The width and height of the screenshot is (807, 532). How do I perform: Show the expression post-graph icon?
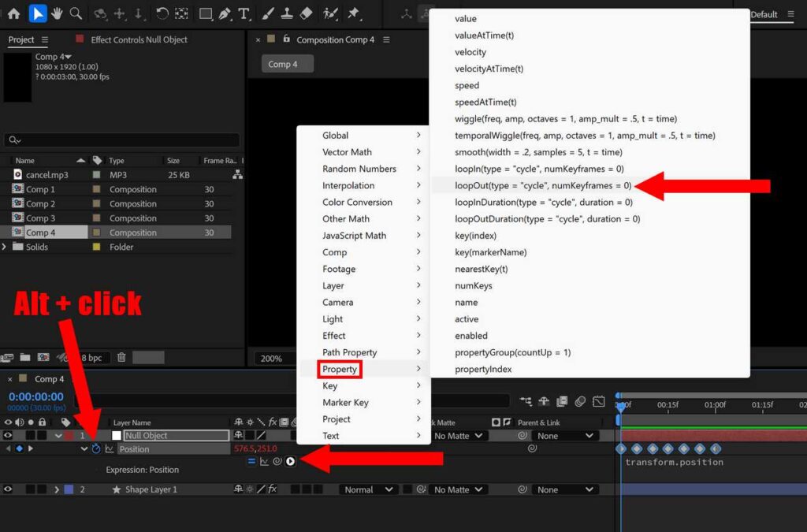coord(264,461)
